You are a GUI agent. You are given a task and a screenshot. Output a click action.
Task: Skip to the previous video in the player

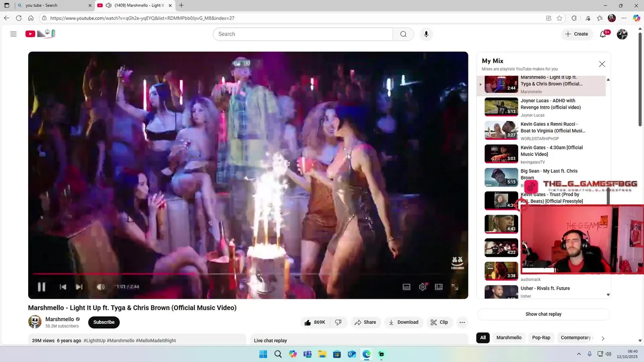tap(63, 287)
